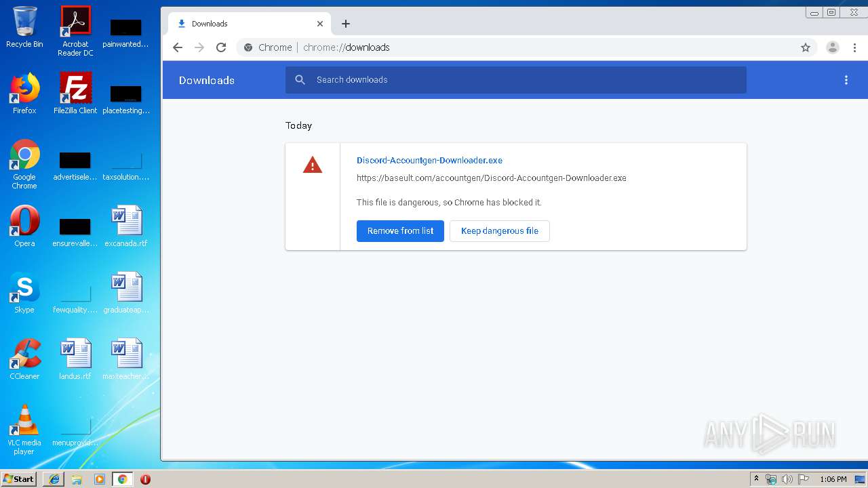Select the Firefox desktop shortcut
The height and width of the screenshot is (488, 868).
pyautogui.click(x=24, y=94)
